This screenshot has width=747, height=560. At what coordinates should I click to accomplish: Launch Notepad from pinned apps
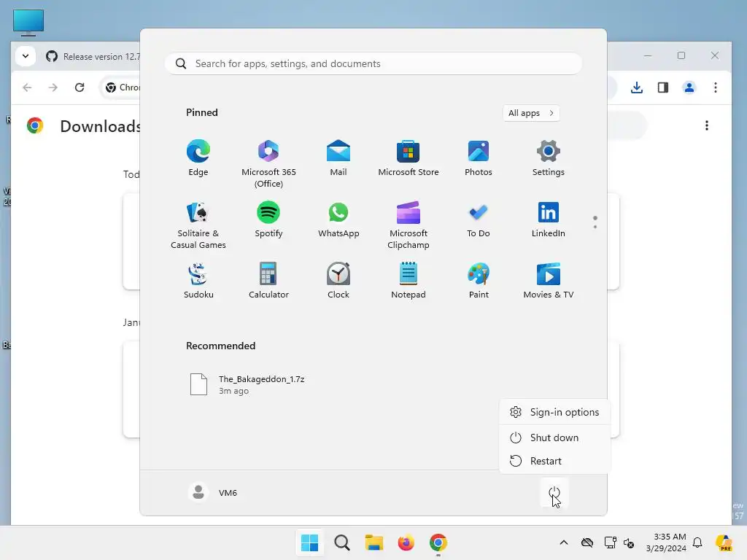pyautogui.click(x=409, y=281)
